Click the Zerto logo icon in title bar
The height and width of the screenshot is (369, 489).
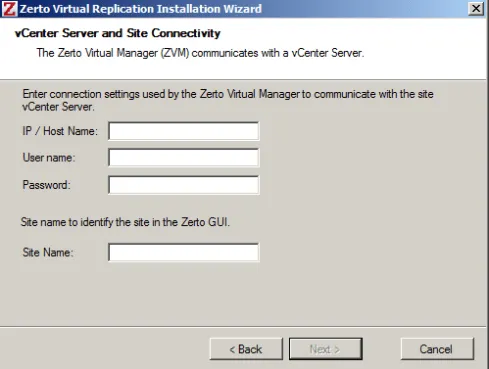tap(9, 8)
